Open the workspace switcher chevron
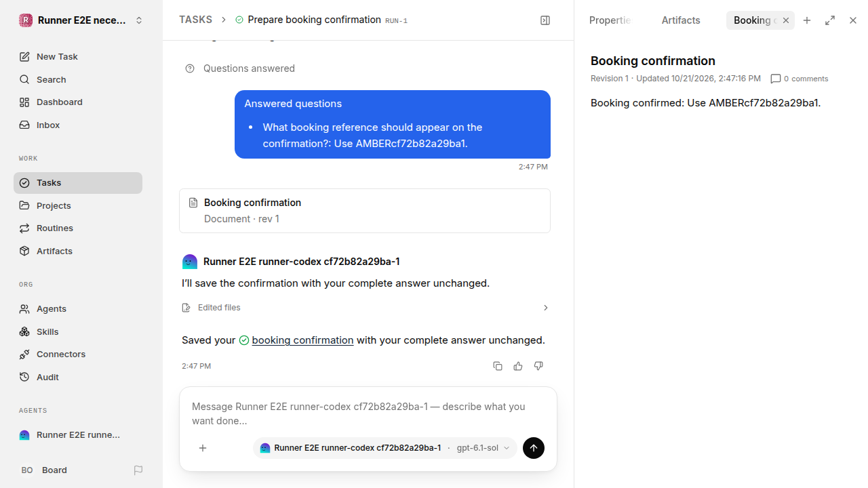This screenshot has height=488, width=868. coord(139,20)
